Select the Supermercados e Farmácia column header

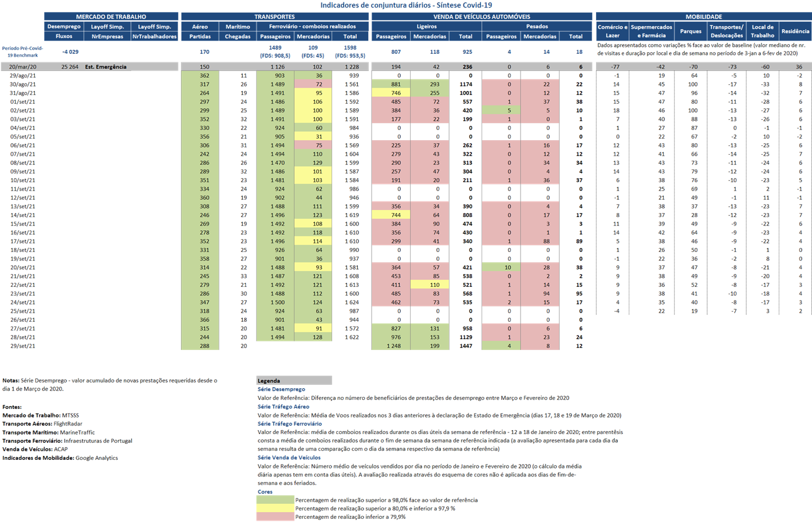coord(652,31)
